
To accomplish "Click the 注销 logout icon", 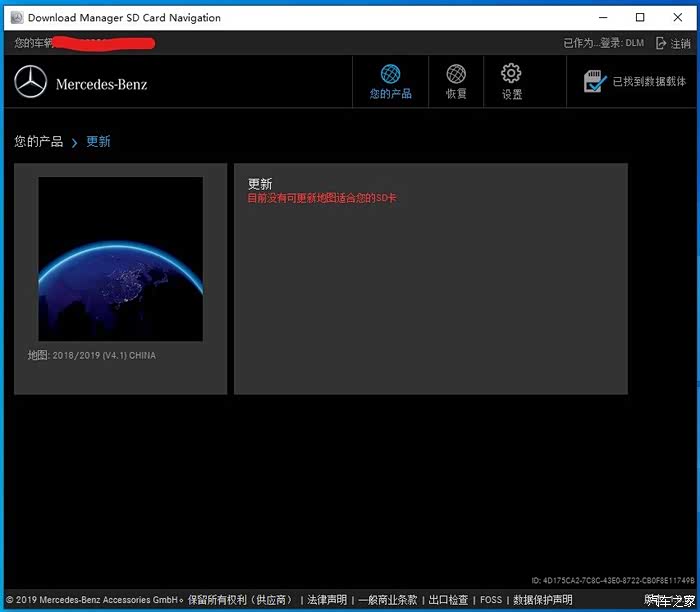I will coord(661,44).
